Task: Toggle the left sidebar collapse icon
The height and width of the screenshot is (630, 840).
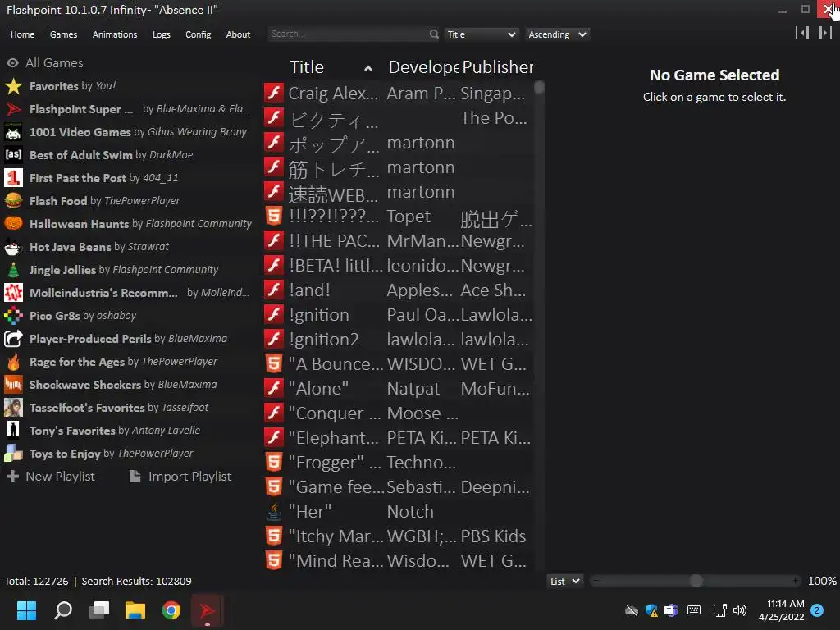Action: click(x=802, y=33)
